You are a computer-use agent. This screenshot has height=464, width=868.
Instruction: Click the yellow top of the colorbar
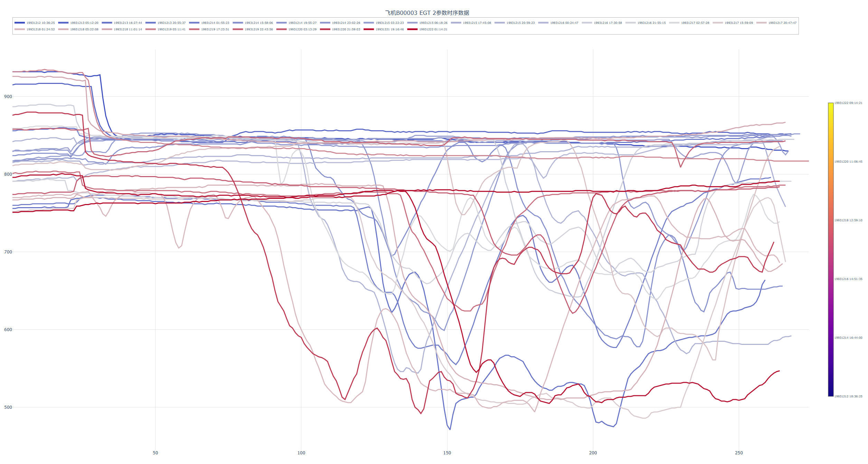pyautogui.click(x=831, y=105)
